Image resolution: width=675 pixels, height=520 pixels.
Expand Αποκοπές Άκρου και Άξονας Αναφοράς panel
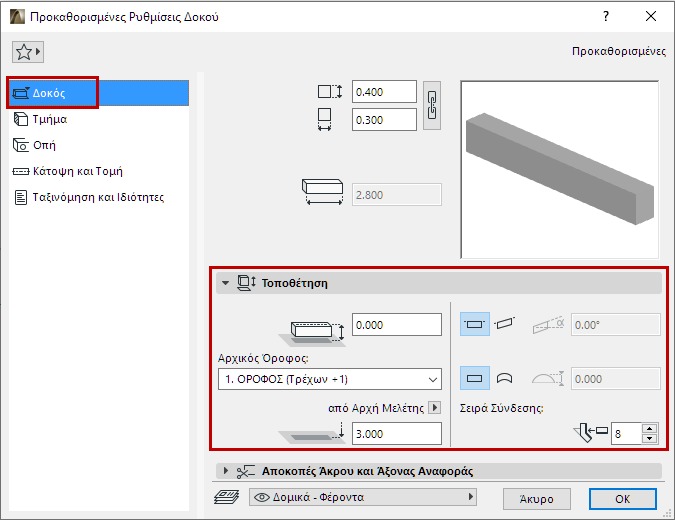point(226,470)
